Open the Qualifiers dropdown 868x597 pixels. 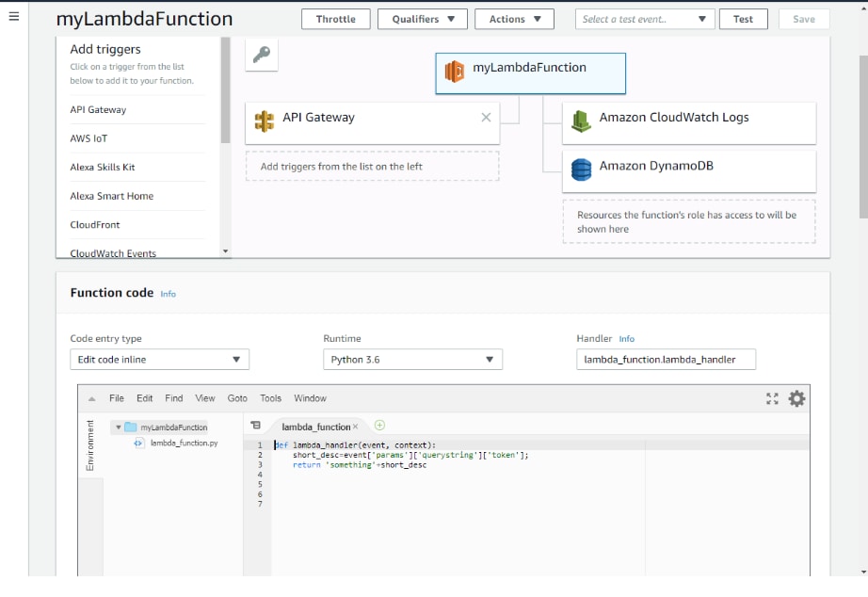423,19
